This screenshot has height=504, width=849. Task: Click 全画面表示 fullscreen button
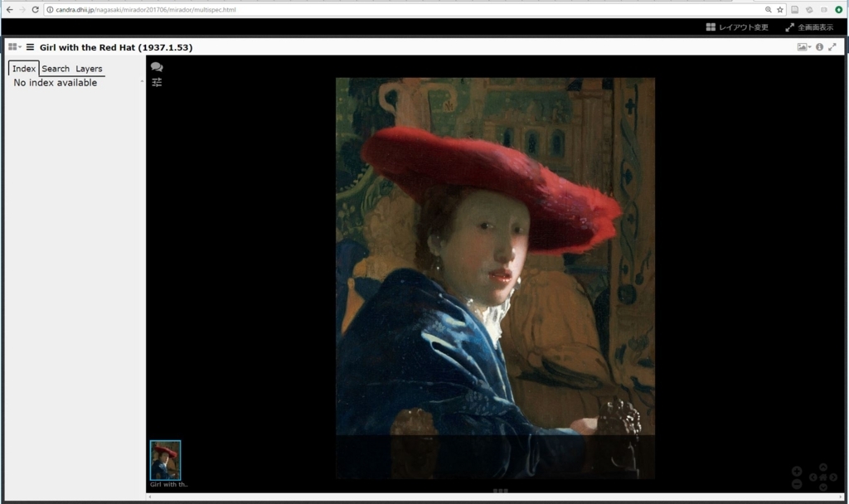tap(809, 27)
